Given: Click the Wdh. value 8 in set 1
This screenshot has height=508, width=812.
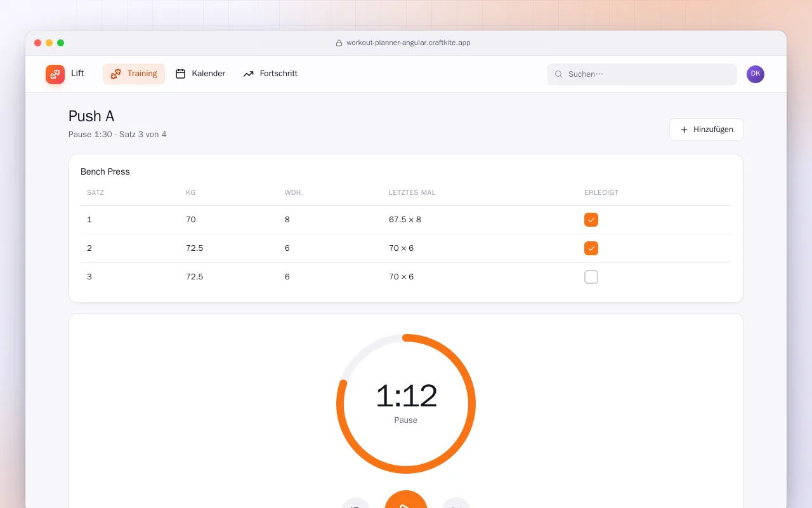Looking at the screenshot, I should pyautogui.click(x=287, y=220).
